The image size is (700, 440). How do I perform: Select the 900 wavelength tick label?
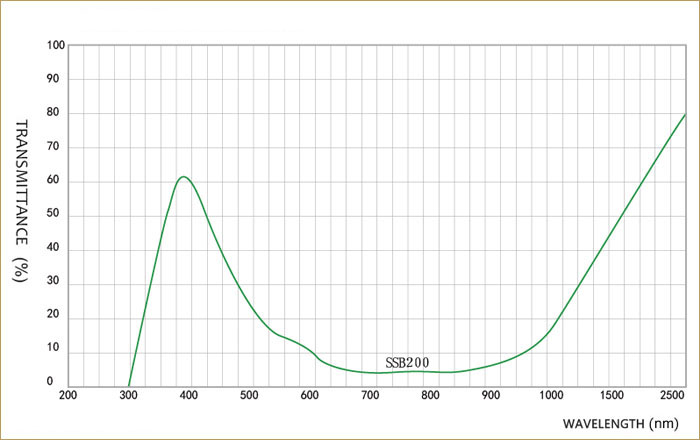click(x=490, y=395)
